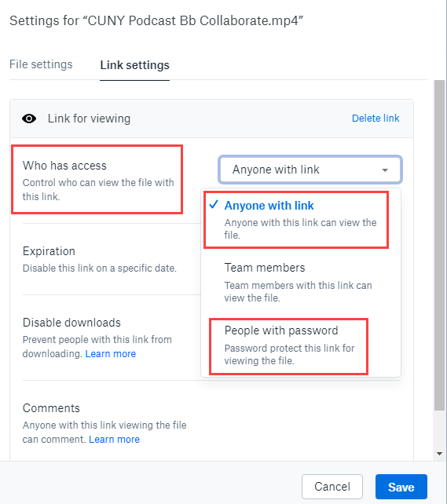The image size is (447, 504).
Task: Open Learn more under Comments
Action: [114, 440]
